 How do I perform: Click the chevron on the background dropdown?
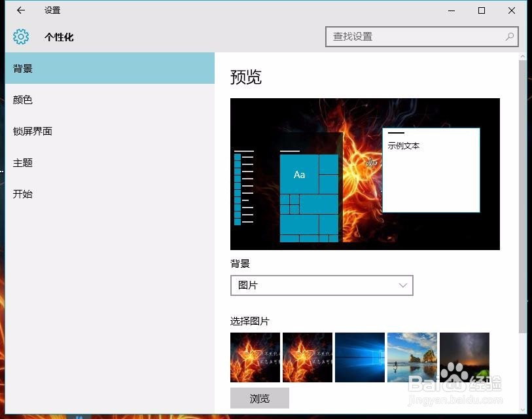tap(403, 285)
